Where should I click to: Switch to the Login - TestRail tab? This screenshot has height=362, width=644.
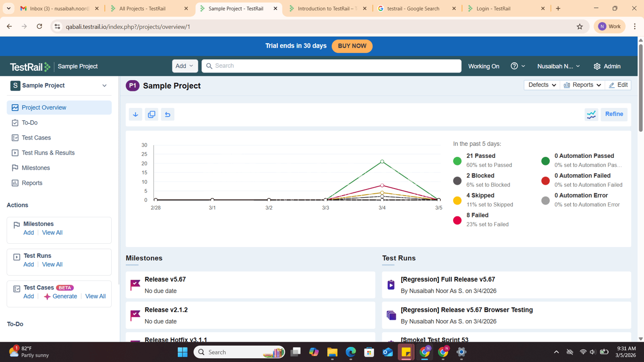point(506,8)
